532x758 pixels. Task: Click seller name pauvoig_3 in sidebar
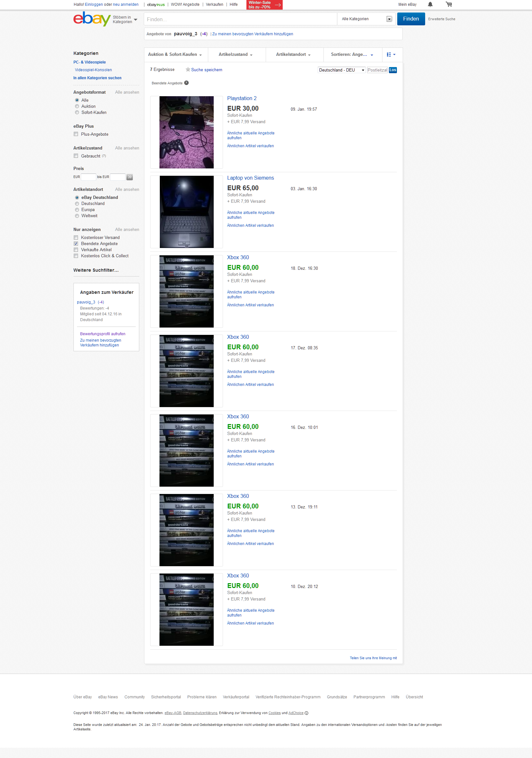86,302
